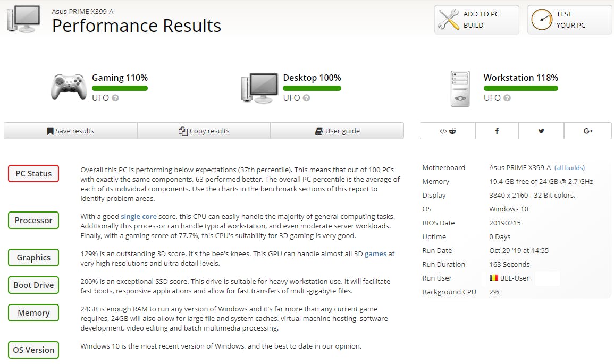Click the Gaming 110% heading
614x364 pixels.
pos(120,78)
